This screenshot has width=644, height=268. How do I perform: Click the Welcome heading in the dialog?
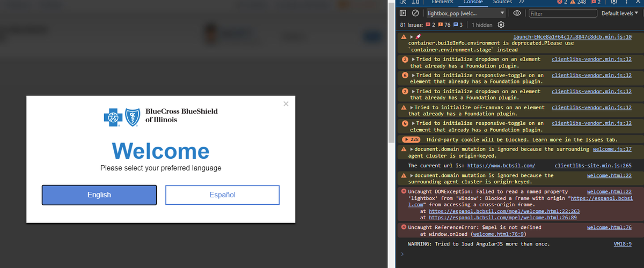coord(160,151)
